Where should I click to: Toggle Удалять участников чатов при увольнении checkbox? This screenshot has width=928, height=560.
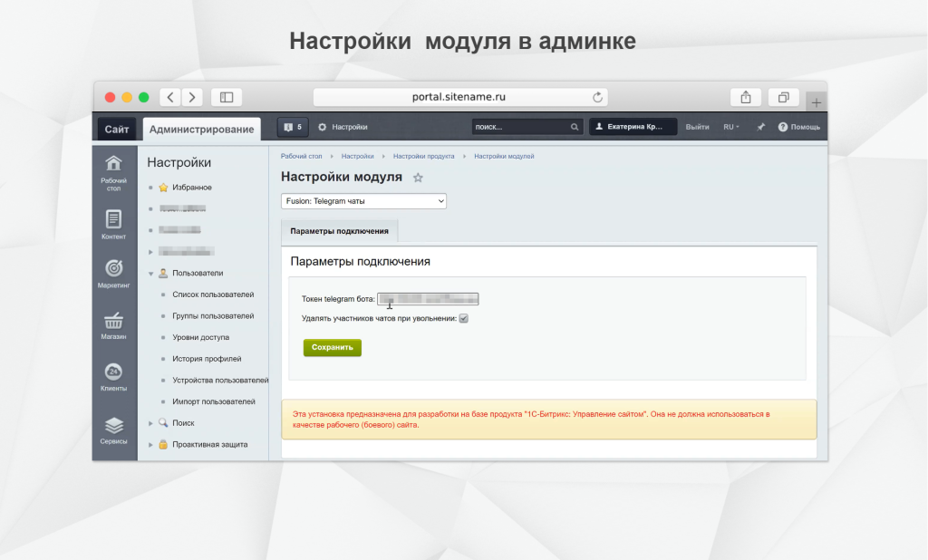click(463, 318)
